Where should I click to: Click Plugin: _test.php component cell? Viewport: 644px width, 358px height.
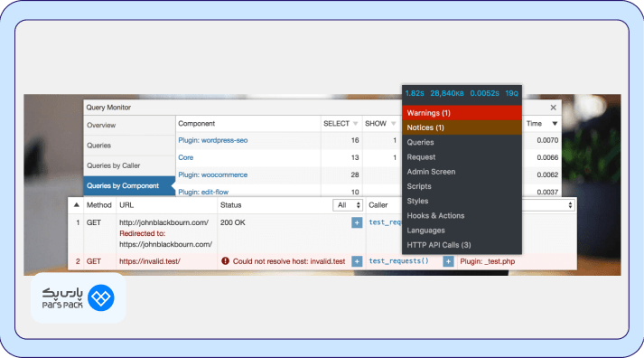[487, 261]
